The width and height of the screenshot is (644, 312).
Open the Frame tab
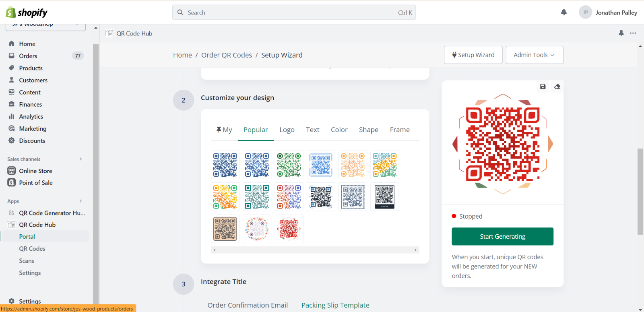[x=400, y=130]
